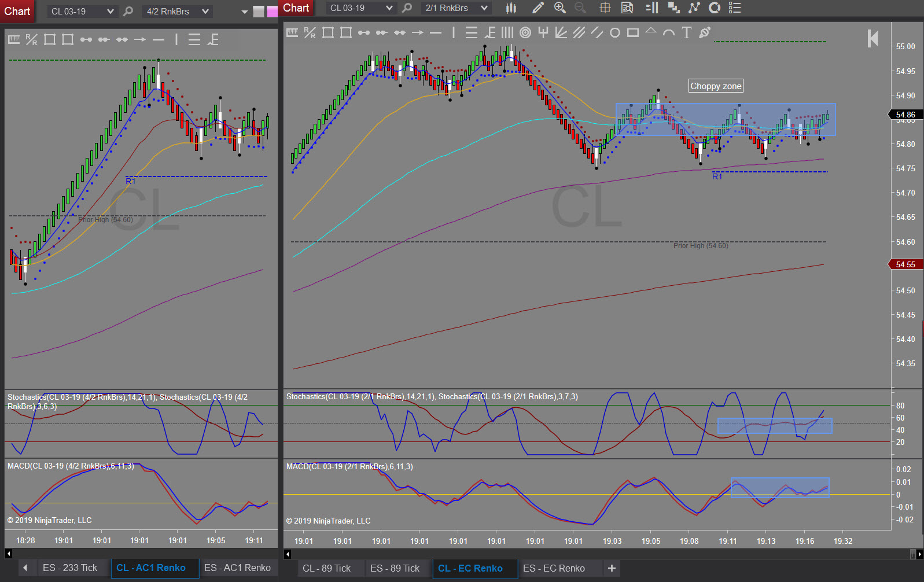Viewport: 924px width, 582px height.
Task: Expand the left chart toolbar overflow arrow
Action: [244, 12]
